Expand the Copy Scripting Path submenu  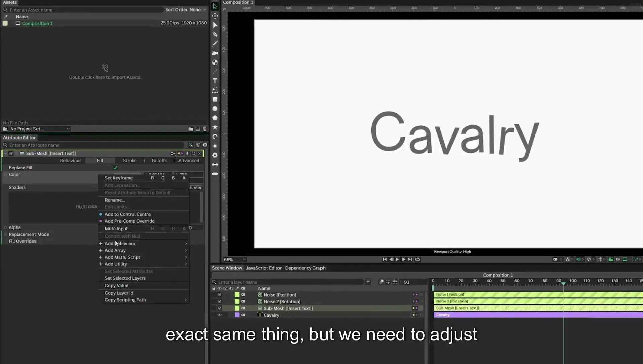point(144,300)
